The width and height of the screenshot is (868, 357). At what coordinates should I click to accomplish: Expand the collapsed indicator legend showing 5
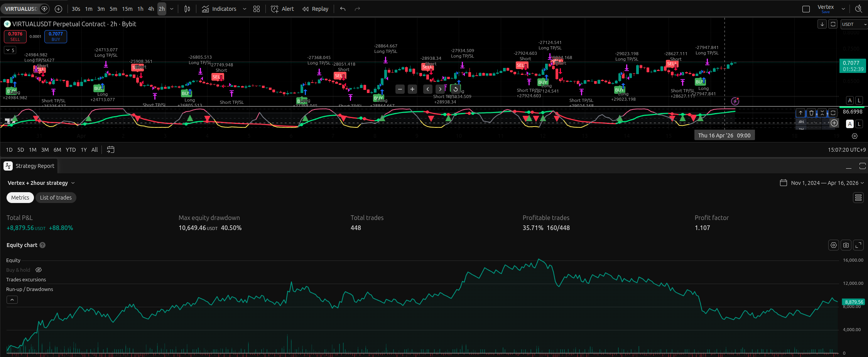[x=10, y=50]
